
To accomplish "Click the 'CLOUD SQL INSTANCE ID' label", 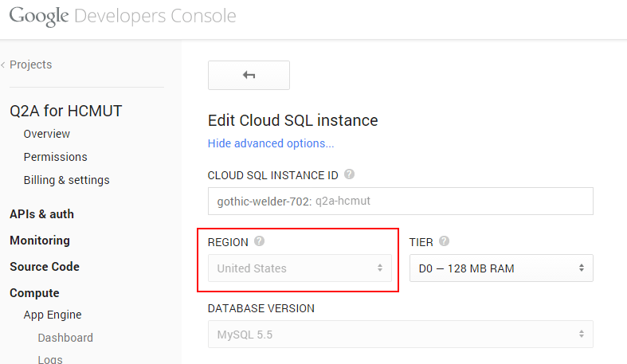I will tap(272, 175).
